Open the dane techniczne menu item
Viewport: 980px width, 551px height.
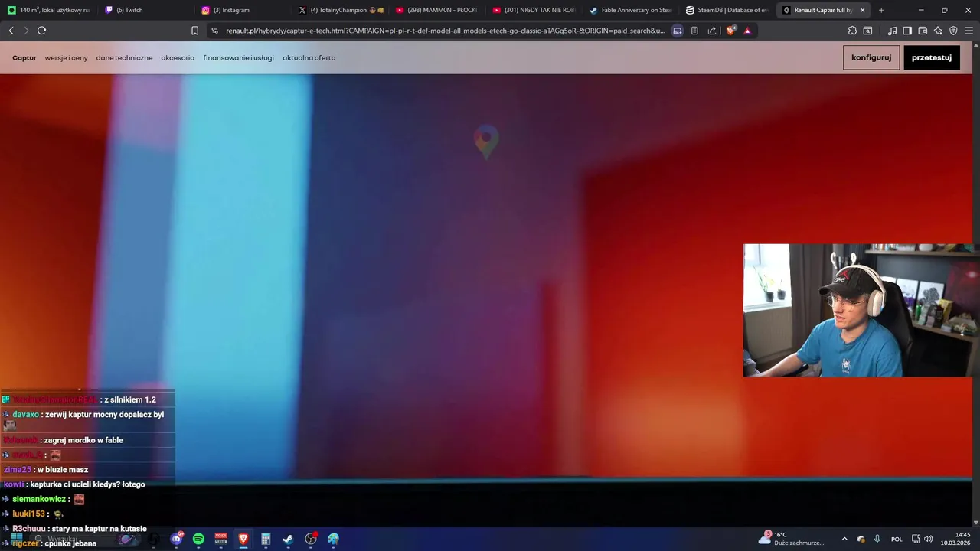pyautogui.click(x=124, y=58)
